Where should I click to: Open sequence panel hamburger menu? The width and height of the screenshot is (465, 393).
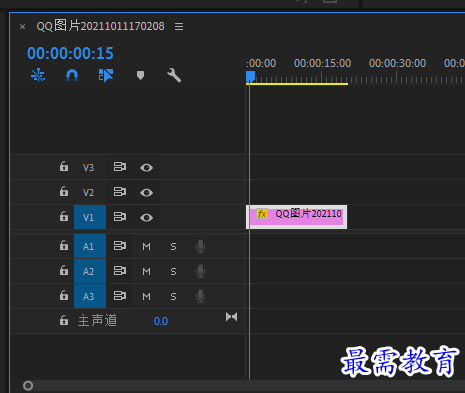[x=179, y=26]
